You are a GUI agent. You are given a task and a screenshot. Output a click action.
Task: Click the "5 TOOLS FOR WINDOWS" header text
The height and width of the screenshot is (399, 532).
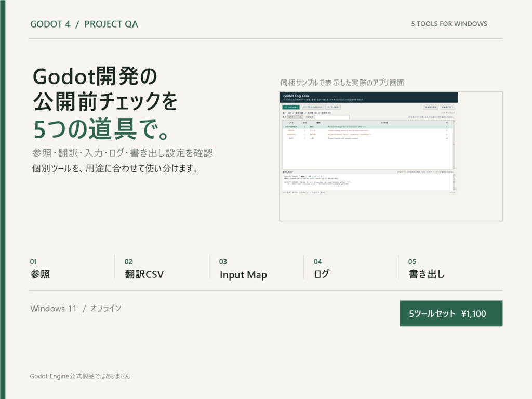point(449,24)
